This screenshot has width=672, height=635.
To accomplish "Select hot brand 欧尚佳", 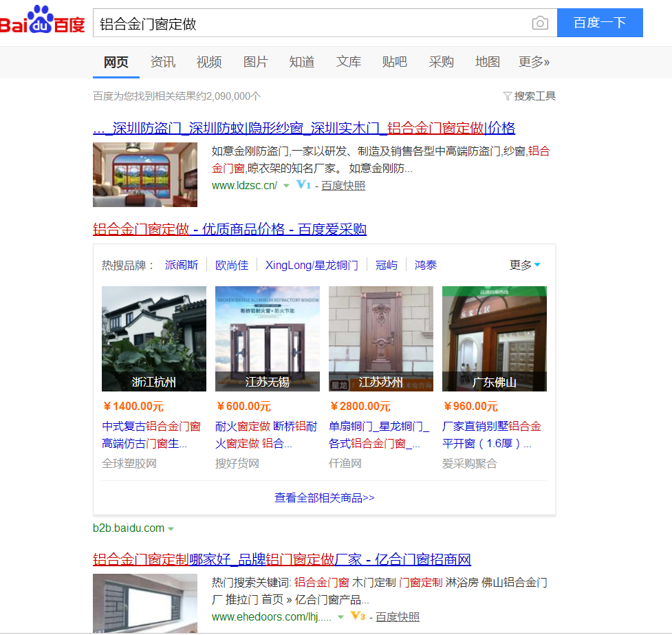I will [x=232, y=265].
